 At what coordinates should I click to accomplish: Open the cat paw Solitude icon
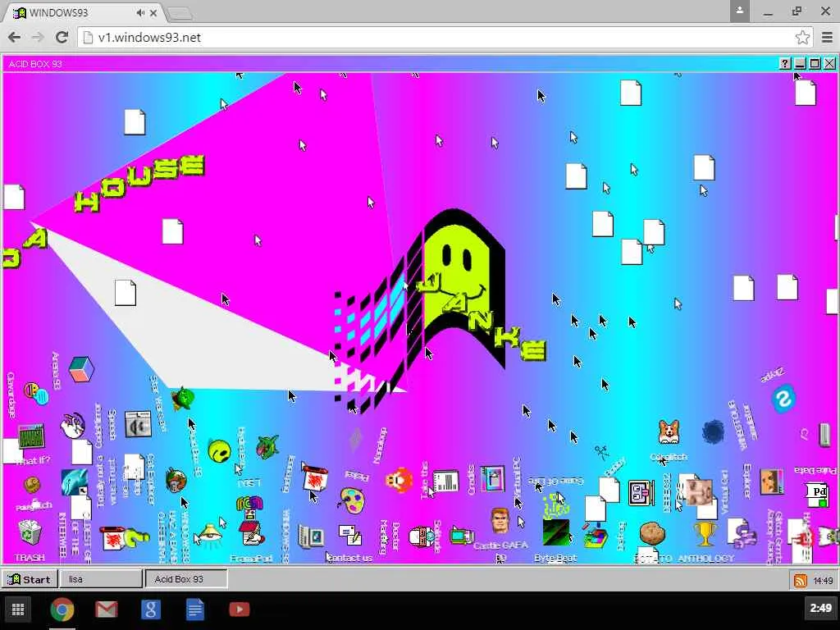(x=422, y=536)
